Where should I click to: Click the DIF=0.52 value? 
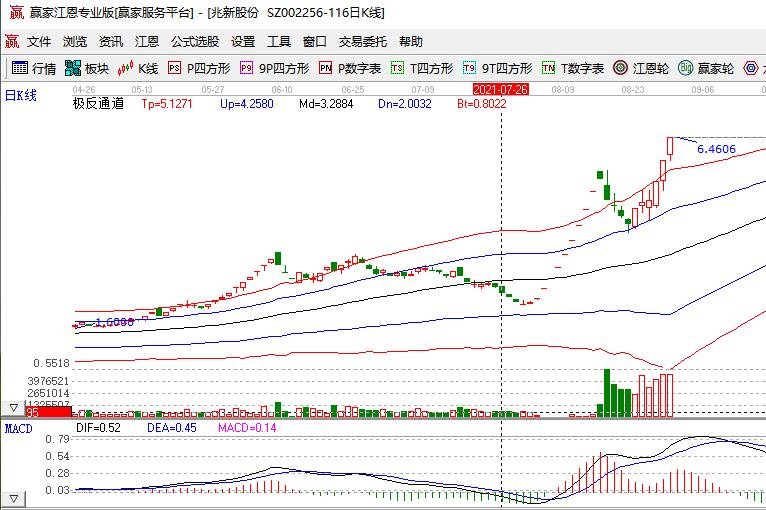coord(98,428)
